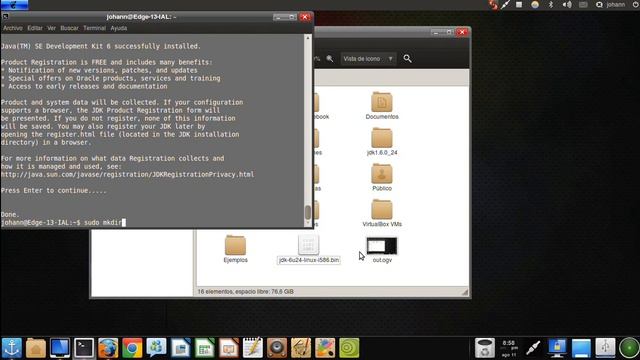Open LibreOffice Calc from the dock

click(204, 348)
